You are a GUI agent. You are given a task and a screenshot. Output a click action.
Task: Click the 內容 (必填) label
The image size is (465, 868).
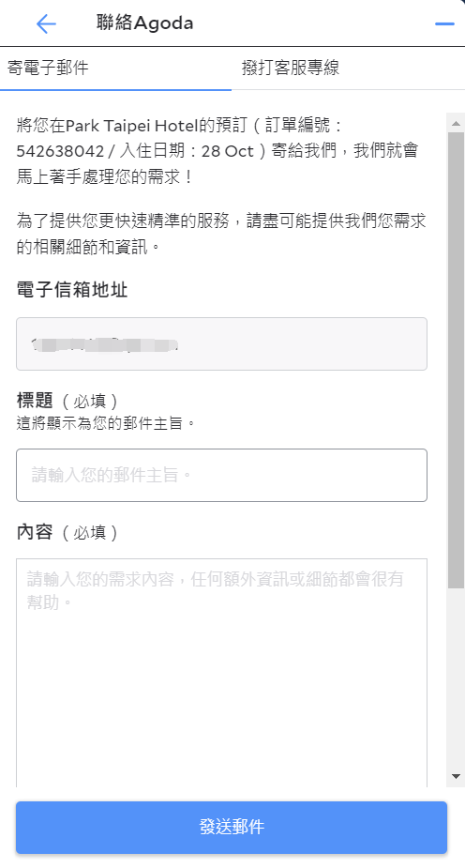click(67, 532)
